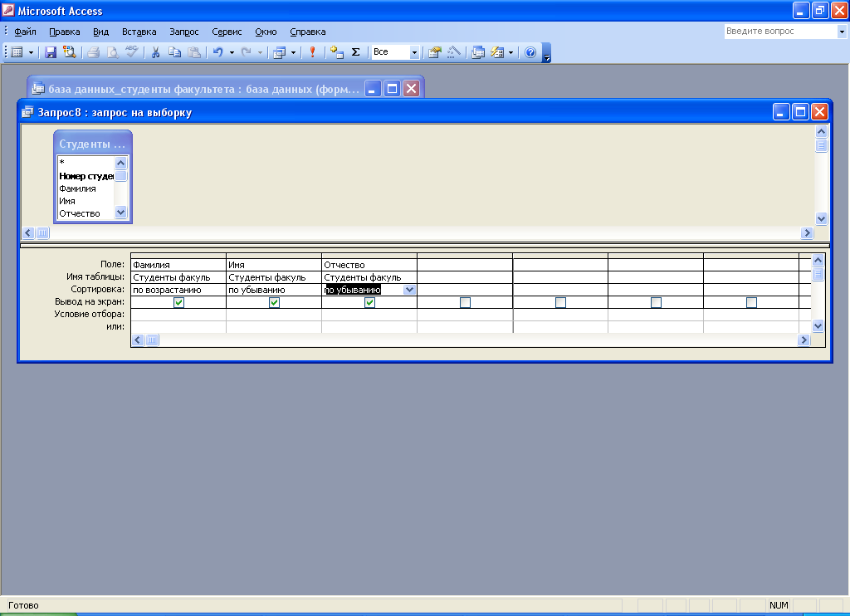The height and width of the screenshot is (616, 850).
Task: Open the Вставка menu
Action: [139, 32]
